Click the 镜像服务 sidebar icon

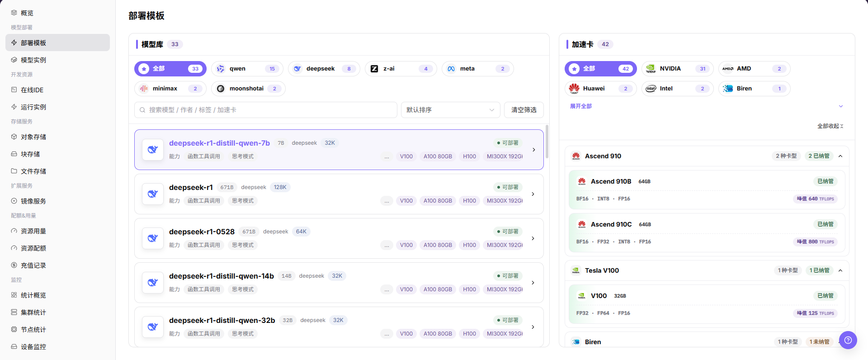coord(14,201)
